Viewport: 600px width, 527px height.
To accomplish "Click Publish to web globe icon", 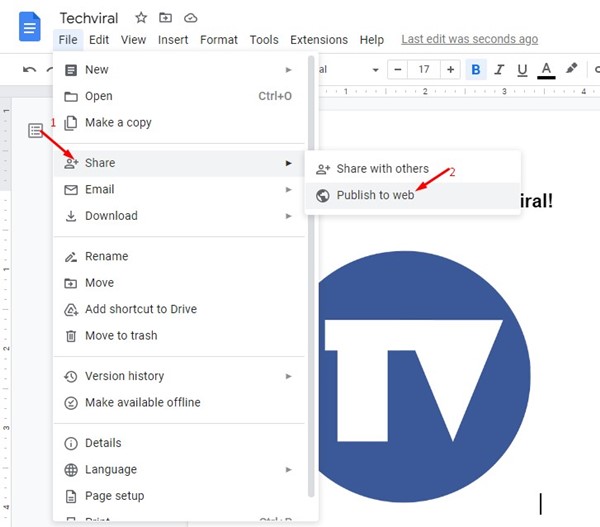I will pyautogui.click(x=323, y=196).
